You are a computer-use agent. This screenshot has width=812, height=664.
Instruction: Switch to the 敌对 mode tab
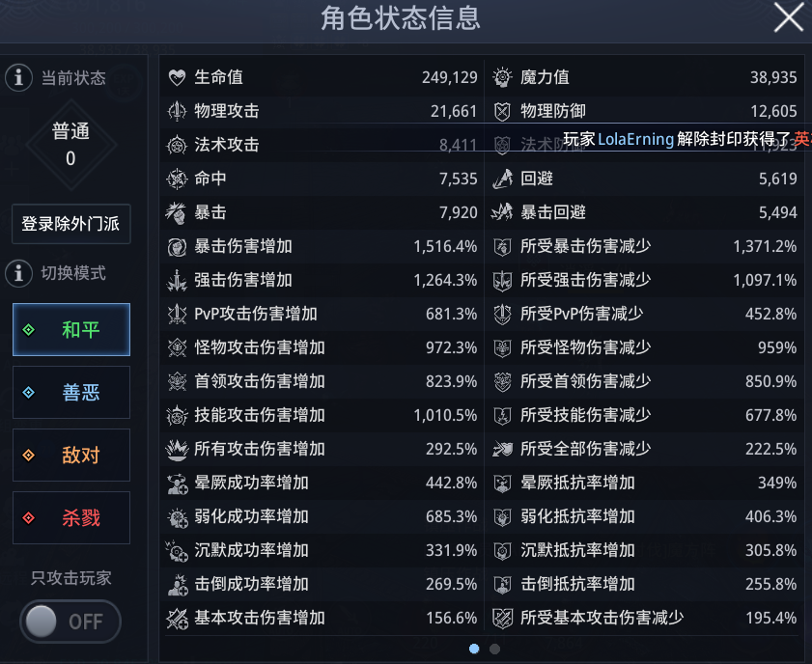coord(70,455)
